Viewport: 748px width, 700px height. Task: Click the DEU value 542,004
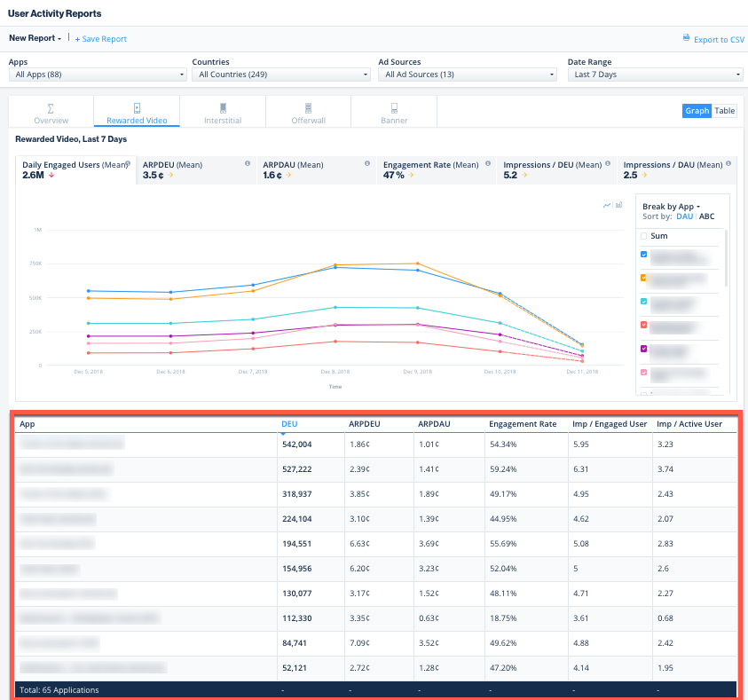click(x=296, y=444)
